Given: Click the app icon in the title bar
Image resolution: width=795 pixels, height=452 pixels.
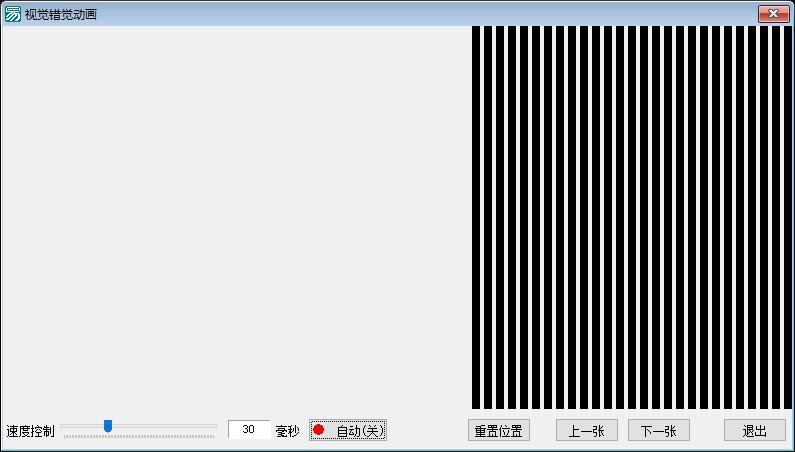Looking at the screenshot, I should click(x=12, y=14).
